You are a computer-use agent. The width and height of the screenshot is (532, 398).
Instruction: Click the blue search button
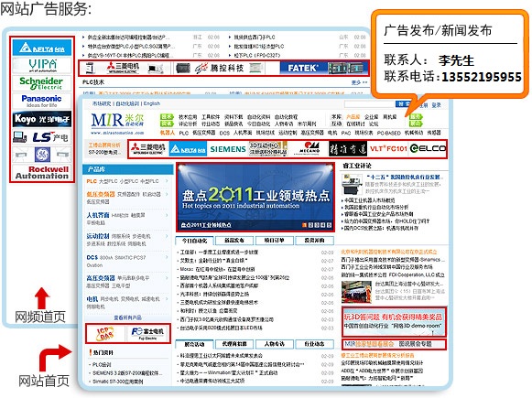pyautogui.click(x=403, y=104)
